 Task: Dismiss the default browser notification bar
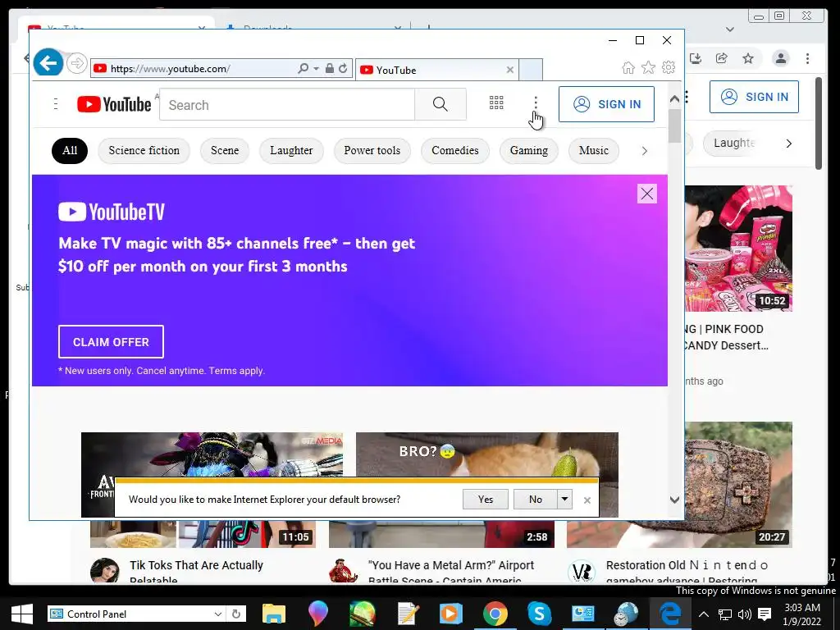587,500
